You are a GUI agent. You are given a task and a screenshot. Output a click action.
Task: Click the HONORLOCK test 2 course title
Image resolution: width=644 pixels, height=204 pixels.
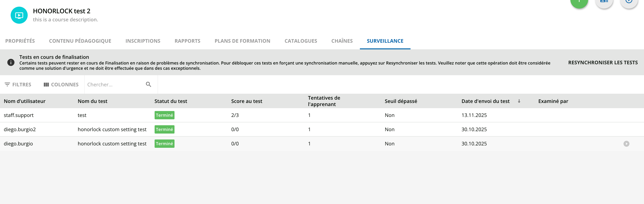click(62, 11)
